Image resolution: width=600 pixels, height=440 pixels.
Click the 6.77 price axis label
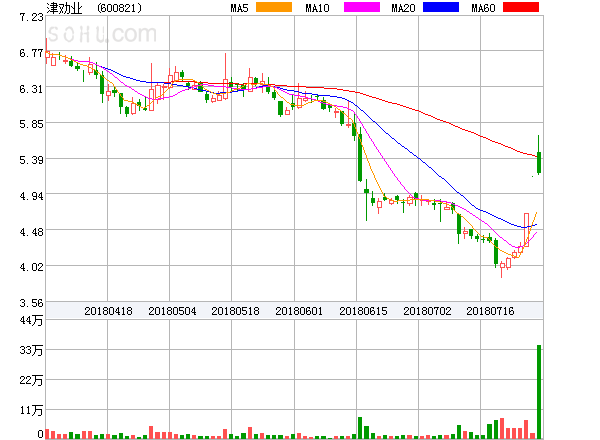(31, 53)
